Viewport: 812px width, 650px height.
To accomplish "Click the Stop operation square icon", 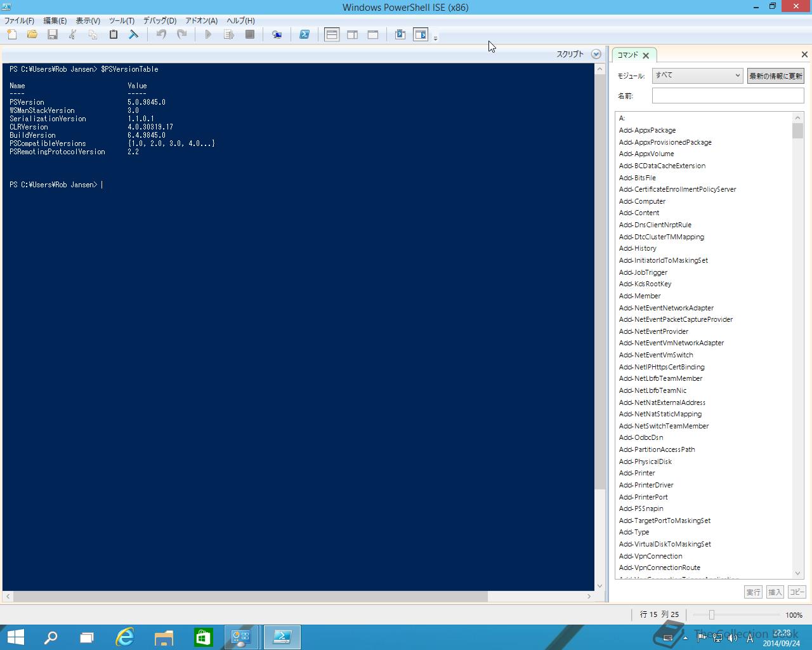I will [x=250, y=34].
